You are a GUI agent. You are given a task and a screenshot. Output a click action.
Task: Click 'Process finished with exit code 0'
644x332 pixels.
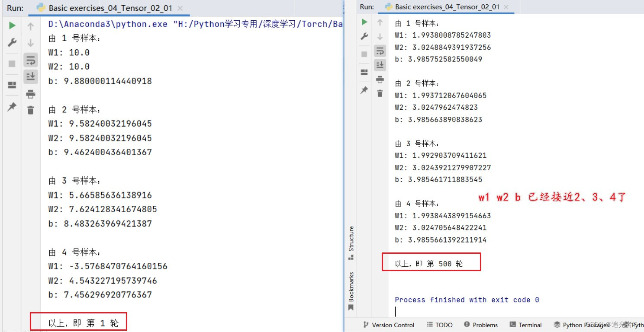467,300
